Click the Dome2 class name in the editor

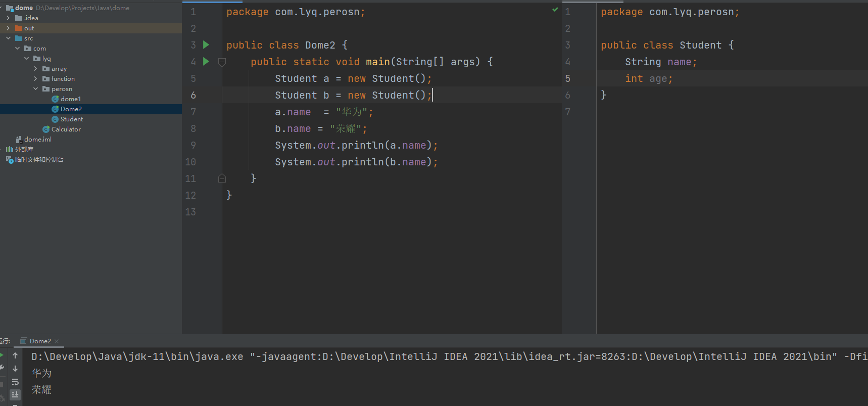pyautogui.click(x=320, y=45)
